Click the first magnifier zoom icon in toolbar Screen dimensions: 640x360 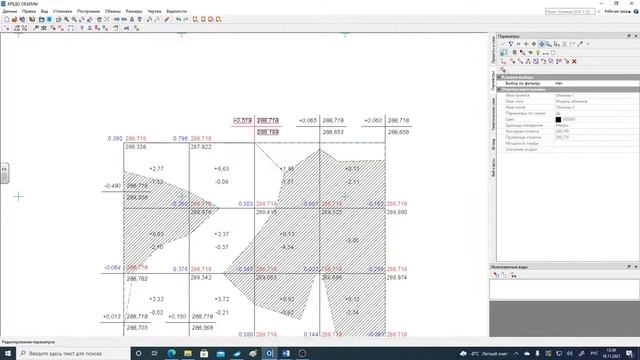click(x=67, y=19)
